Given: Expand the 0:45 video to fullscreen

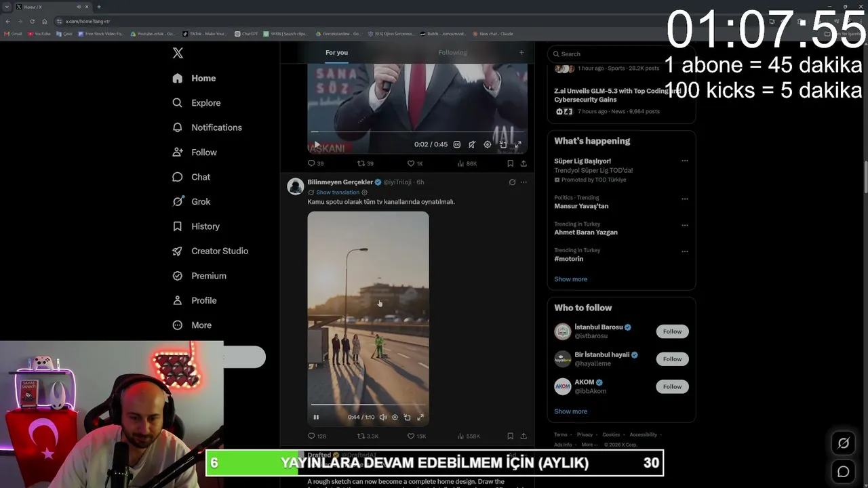Looking at the screenshot, I should [x=518, y=144].
